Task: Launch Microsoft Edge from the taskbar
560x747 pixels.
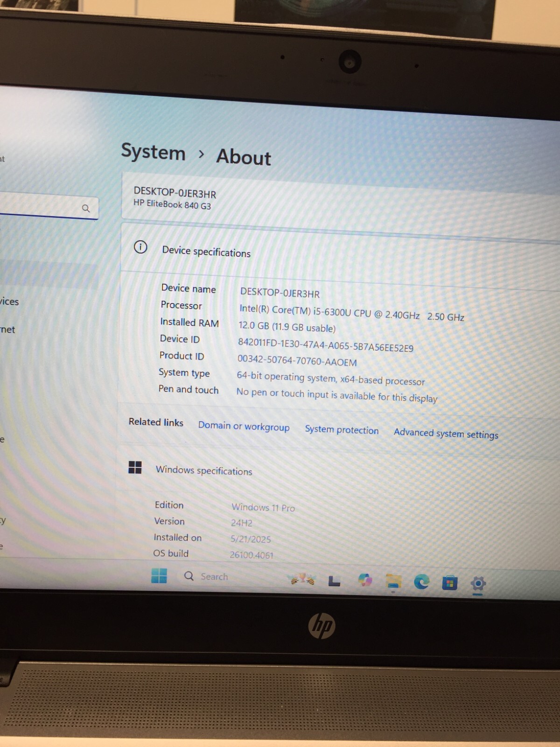Action: [x=421, y=582]
